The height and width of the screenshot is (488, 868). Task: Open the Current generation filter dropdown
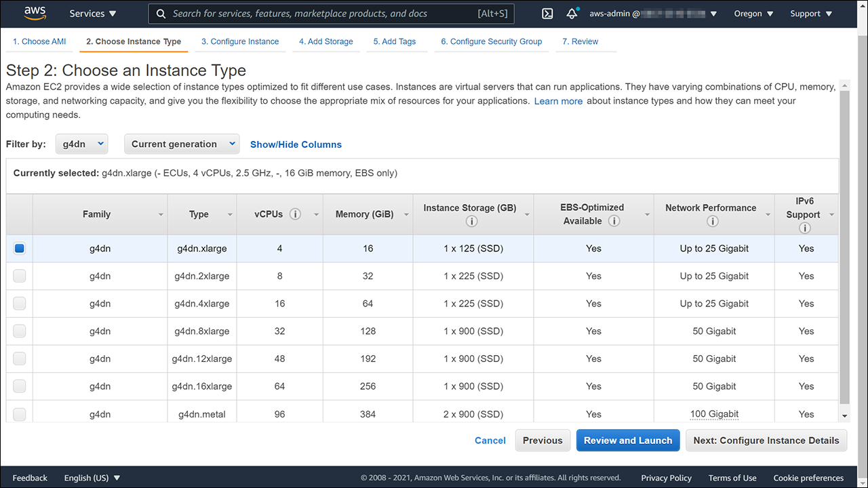(x=182, y=144)
